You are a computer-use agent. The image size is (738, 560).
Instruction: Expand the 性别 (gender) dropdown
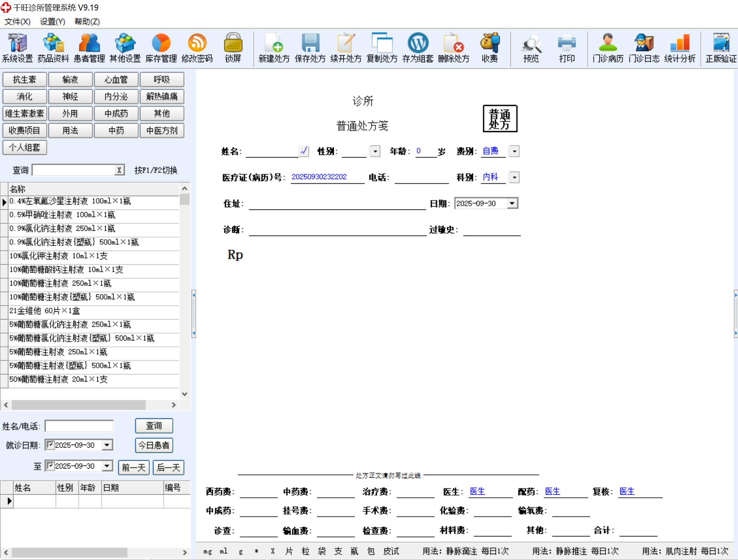(x=375, y=151)
